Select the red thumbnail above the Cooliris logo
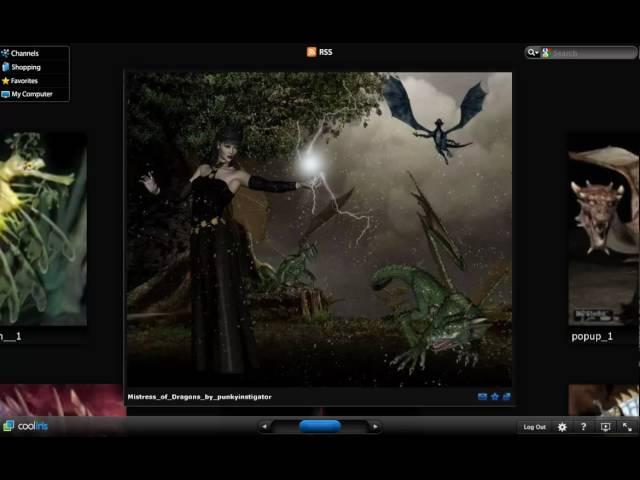Viewport: 640px width, 480px height. click(x=62, y=400)
